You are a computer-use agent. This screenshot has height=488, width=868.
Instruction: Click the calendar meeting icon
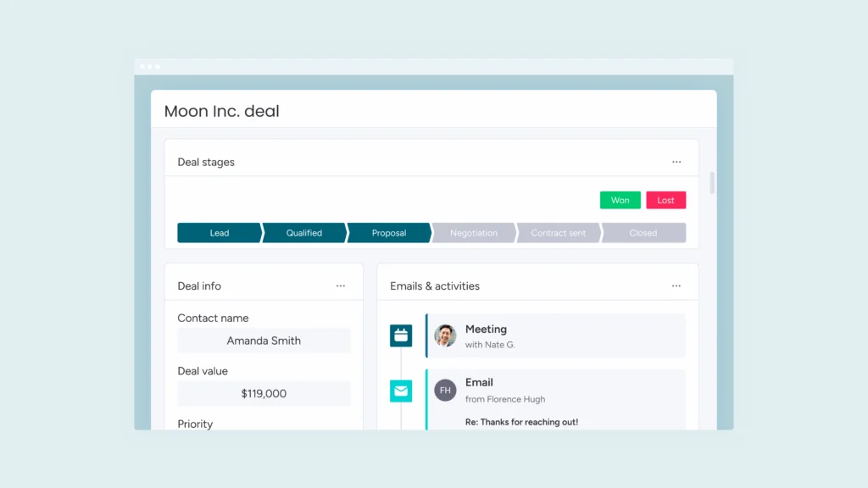(401, 335)
